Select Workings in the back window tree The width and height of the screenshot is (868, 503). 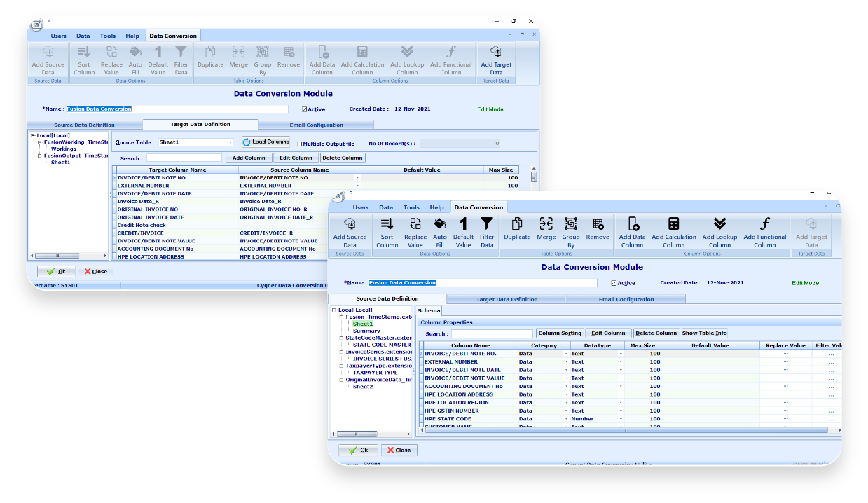(x=64, y=149)
